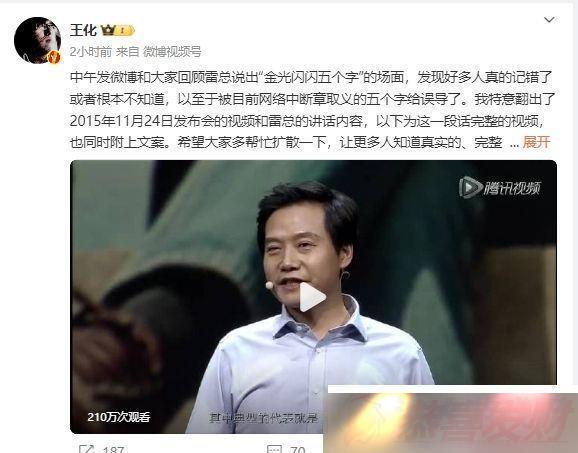The width and height of the screenshot is (578, 453).
Task: Click the 210万次观看 view count
Action: pyautogui.click(x=119, y=417)
